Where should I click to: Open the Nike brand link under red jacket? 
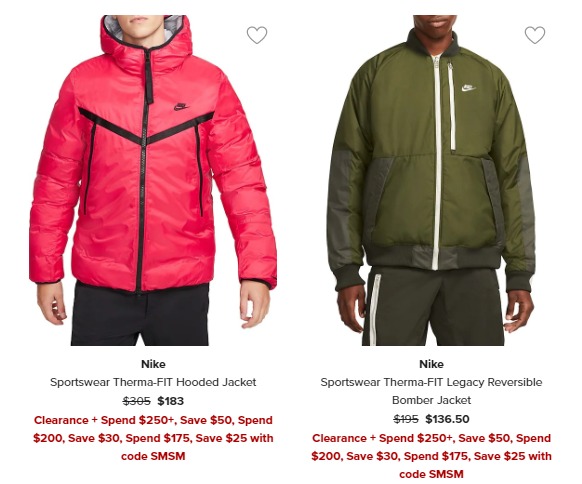[x=153, y=364]
